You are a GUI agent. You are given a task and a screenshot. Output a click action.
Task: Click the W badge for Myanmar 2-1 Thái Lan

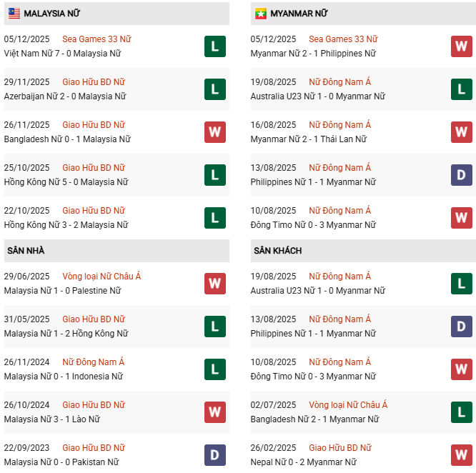461,132
